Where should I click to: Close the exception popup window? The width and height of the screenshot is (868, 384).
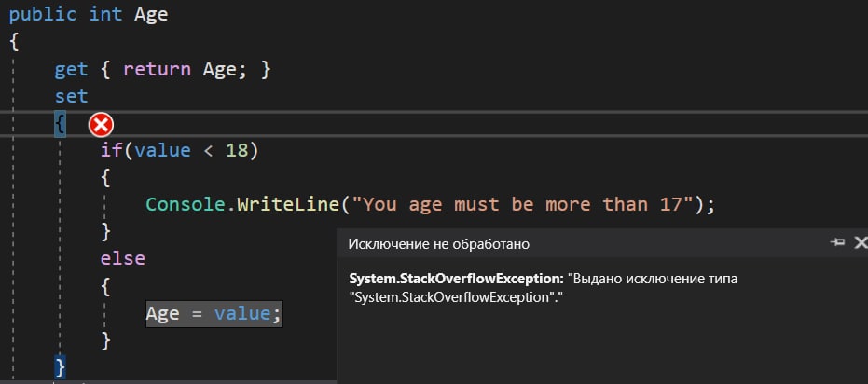click(x=861, y=242)
